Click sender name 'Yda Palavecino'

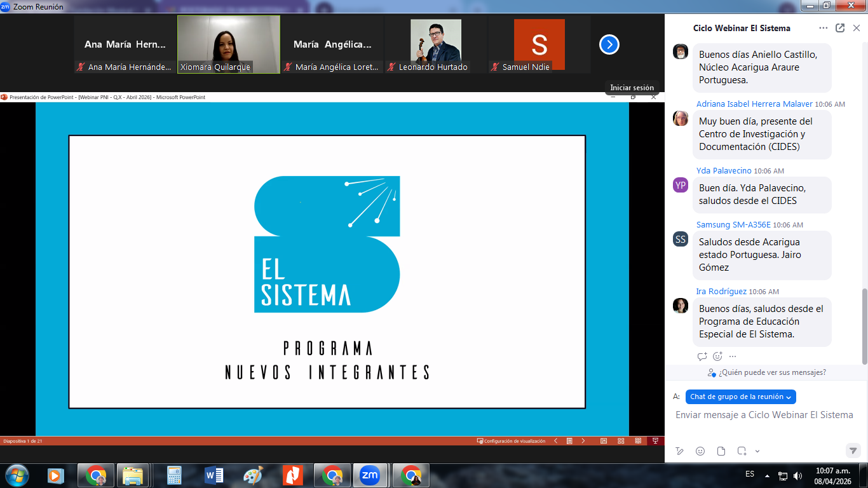click(x=724, y=171)
